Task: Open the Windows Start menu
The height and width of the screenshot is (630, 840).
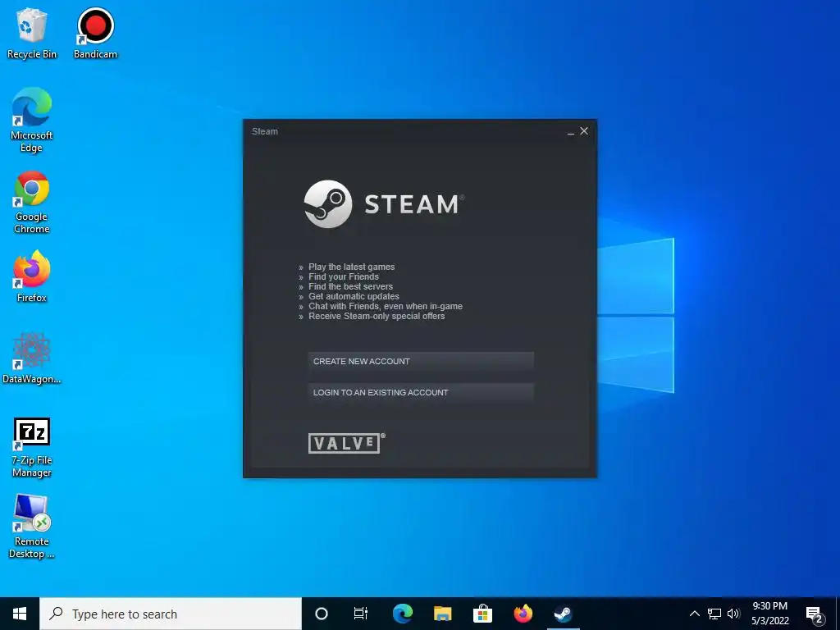Action: (20, 614)
